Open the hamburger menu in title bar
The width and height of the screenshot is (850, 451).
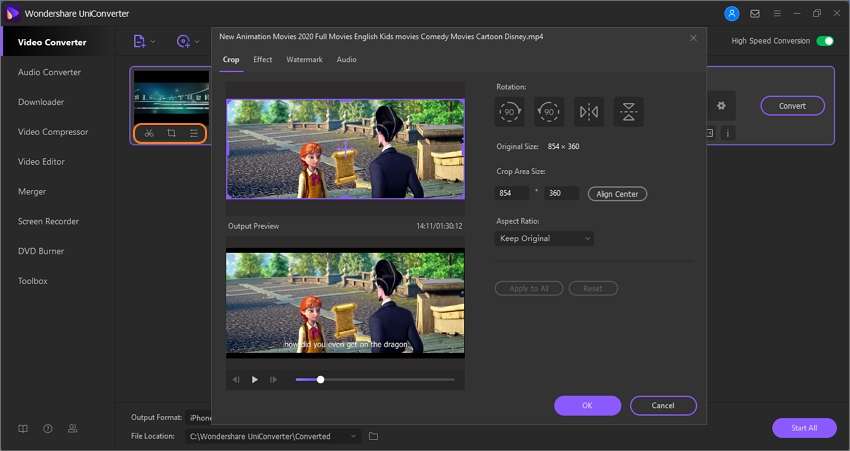(777, 14)
